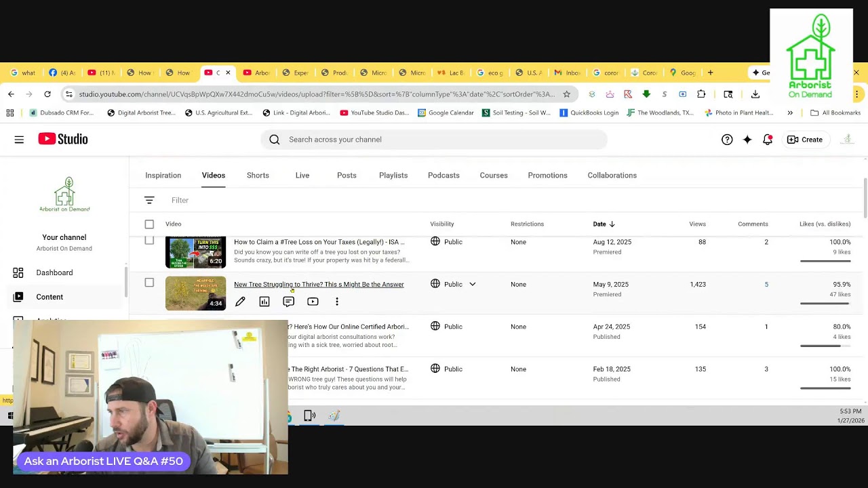Click the Dashboard sidebar icon
Viewport: 868px width, 488px height.
pos(18,272)
